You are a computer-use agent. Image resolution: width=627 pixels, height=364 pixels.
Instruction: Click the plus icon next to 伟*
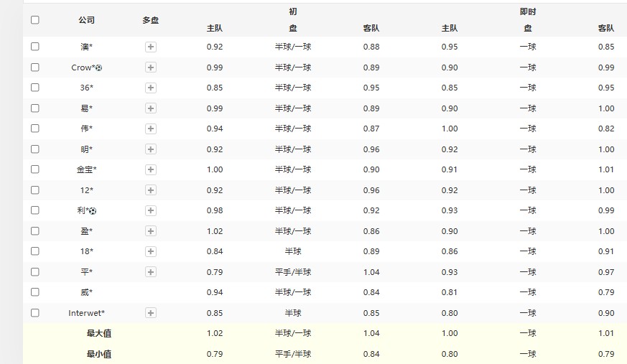151,129
